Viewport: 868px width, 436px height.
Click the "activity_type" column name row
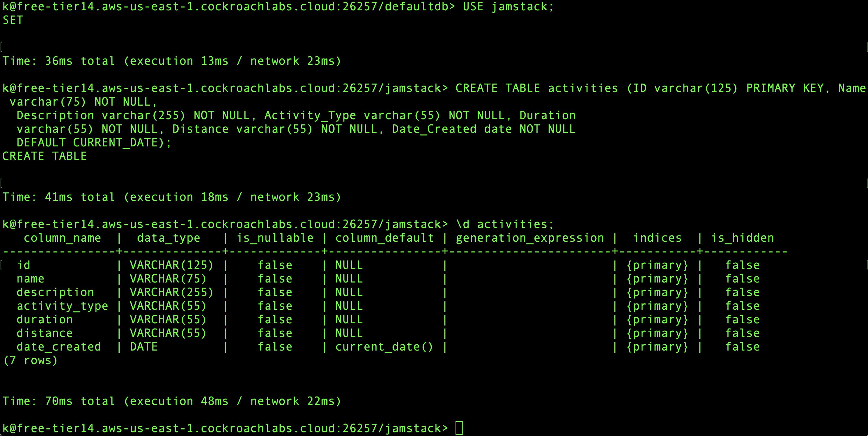(x=62, y=306)
